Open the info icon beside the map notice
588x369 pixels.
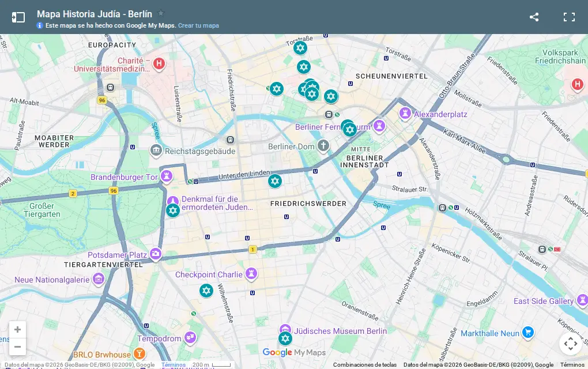[39, 25]
